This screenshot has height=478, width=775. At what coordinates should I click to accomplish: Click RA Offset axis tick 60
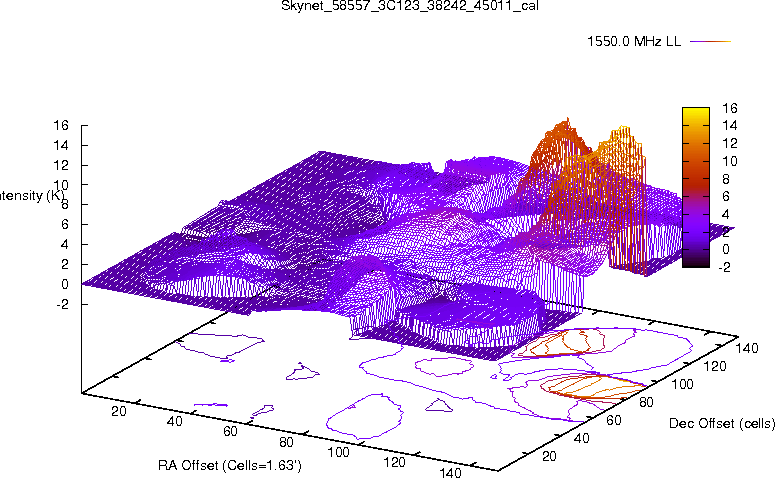click(230, 432)
